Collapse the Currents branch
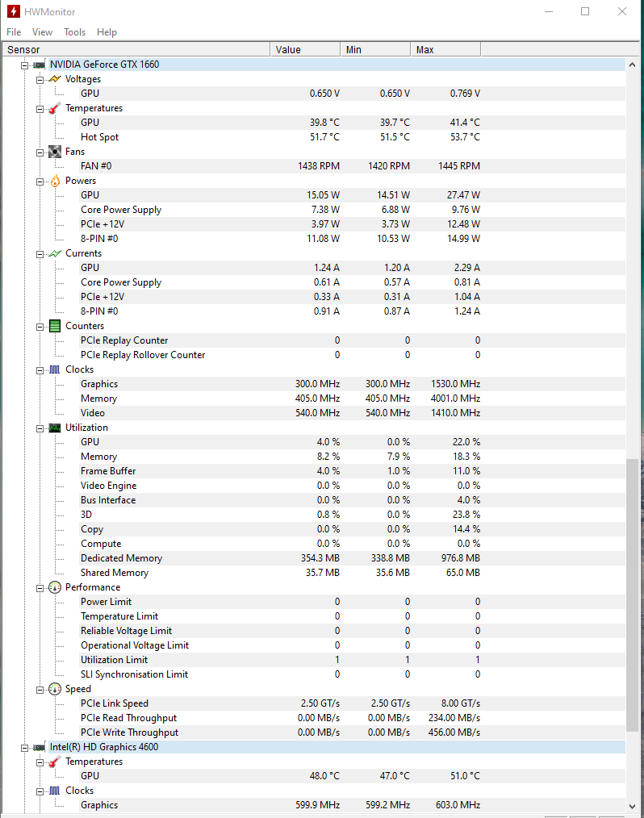644x818 pixels. click(40, 254)
